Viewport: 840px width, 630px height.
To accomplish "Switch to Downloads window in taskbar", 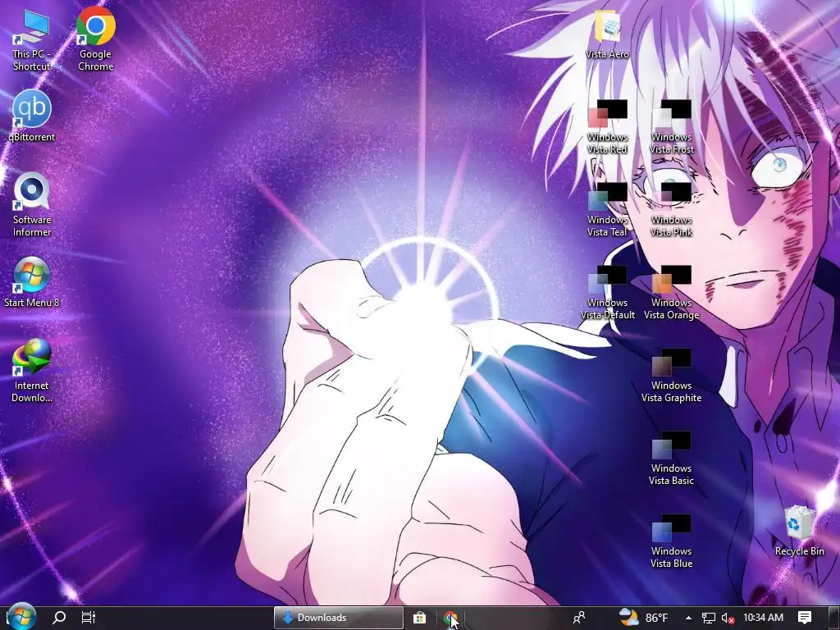I will tap(339, 618).
